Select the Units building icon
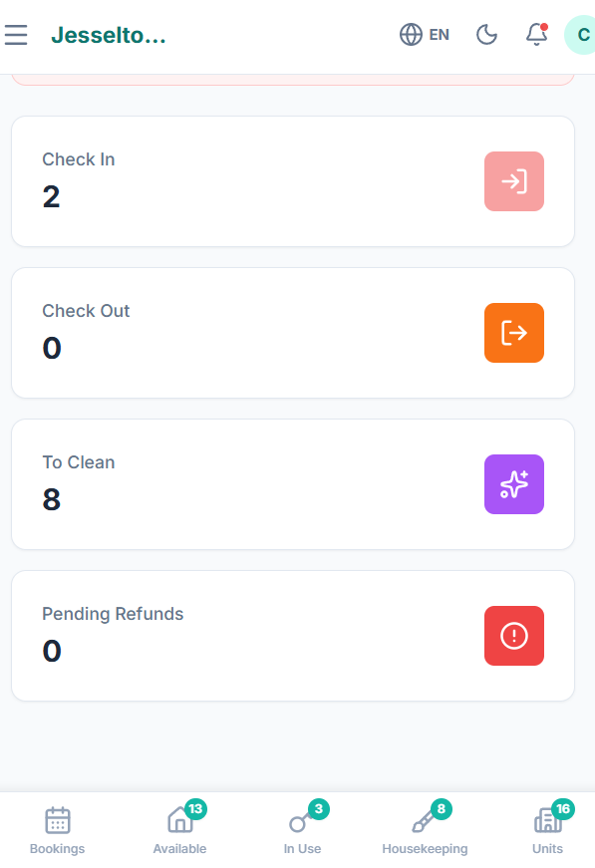595x868 pixels. [x=547, y=818]
